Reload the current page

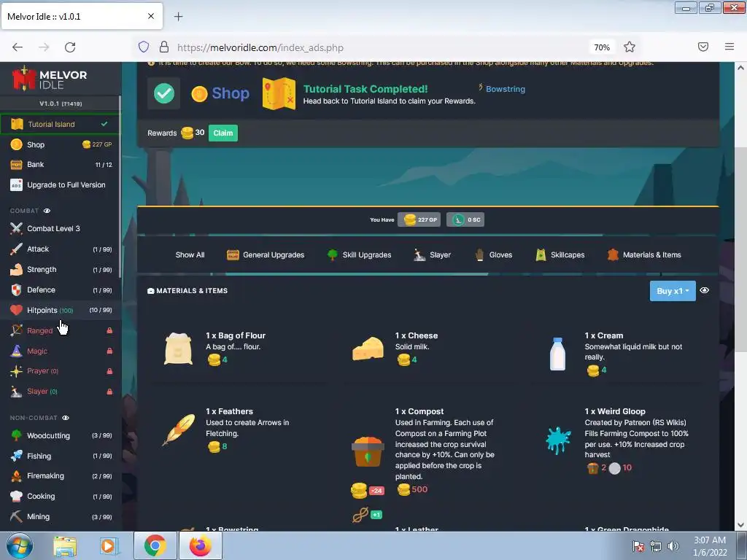coord(70,47)
